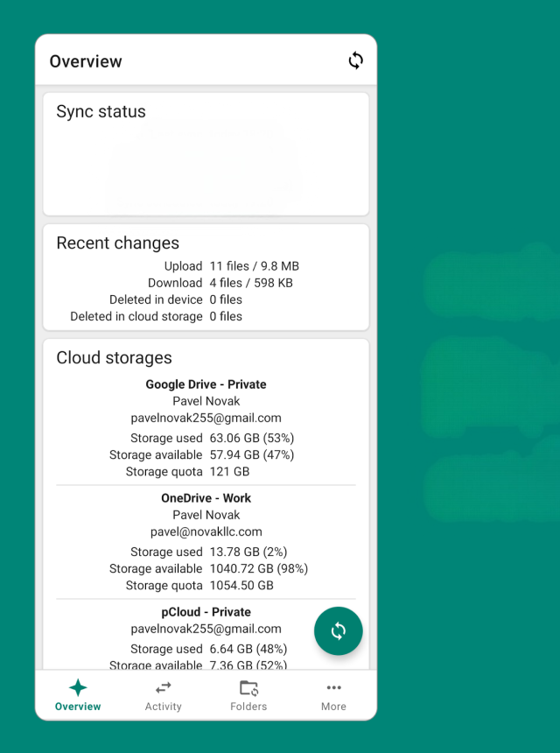The width and height of the screenshot is (560, 753).
Task: Open the Sync status card
Action: click(206, 154)
